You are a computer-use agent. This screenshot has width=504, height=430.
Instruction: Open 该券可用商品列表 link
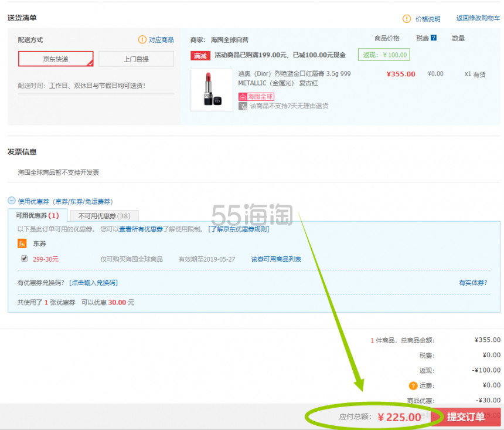click(x=276, y=259)
